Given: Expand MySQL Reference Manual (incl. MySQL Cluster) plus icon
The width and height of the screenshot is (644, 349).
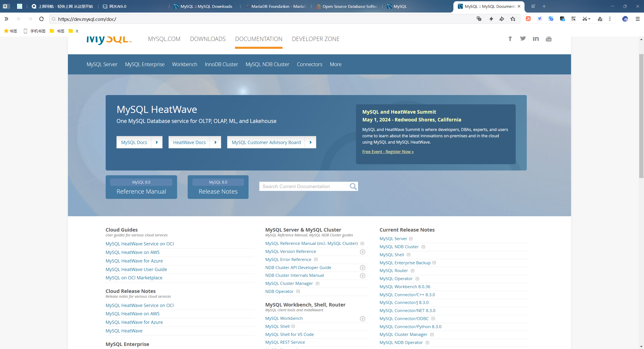Looking at the screenshot, I should (x=362, y=243).
